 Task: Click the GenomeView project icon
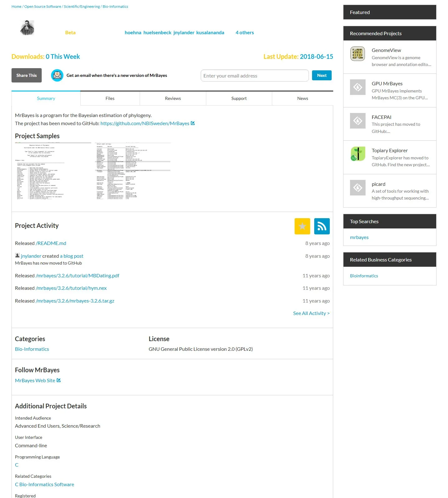pyautogui.click(x=358, y=54)
